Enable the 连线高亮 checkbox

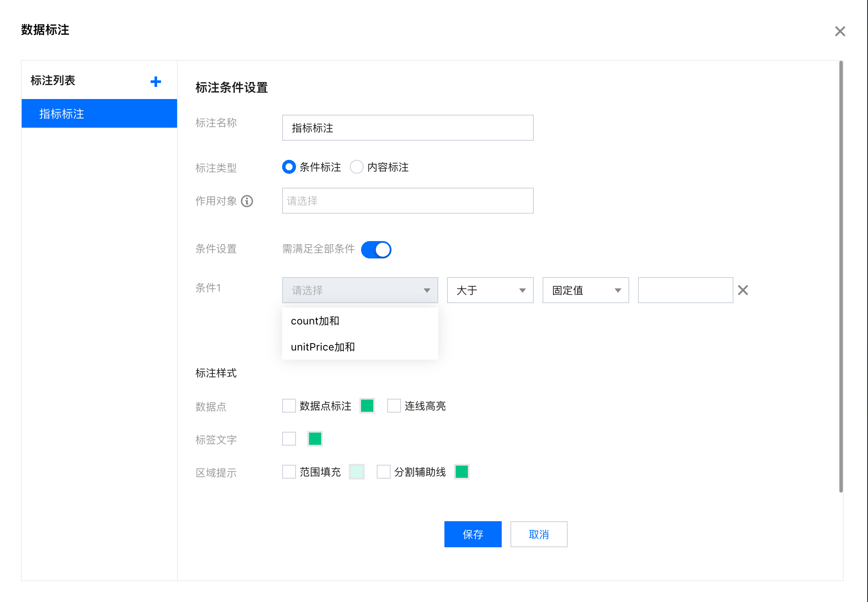393,405
